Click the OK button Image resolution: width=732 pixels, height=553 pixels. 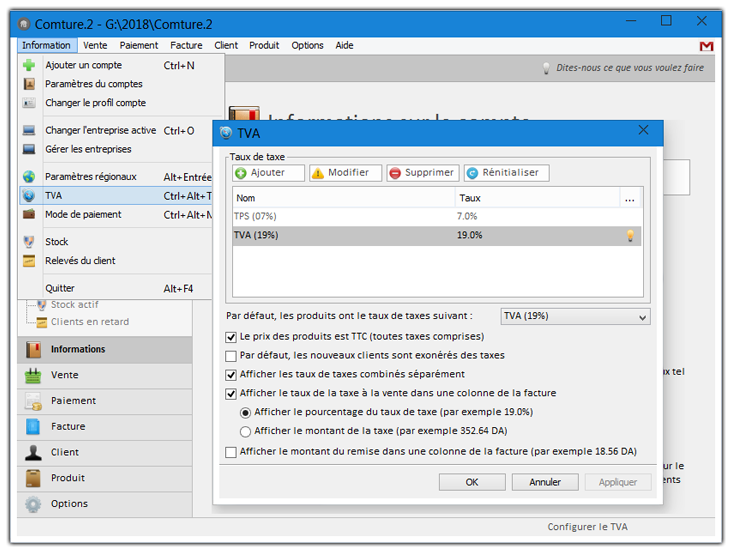point(472,482)
